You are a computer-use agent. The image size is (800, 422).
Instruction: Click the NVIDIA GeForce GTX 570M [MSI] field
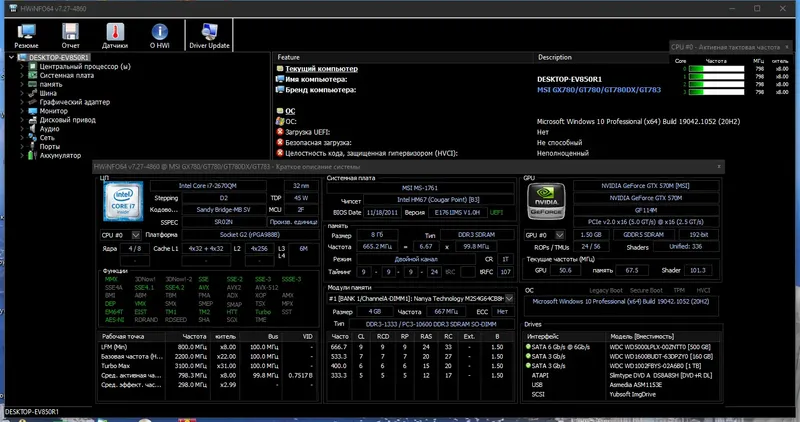(645, 186)
